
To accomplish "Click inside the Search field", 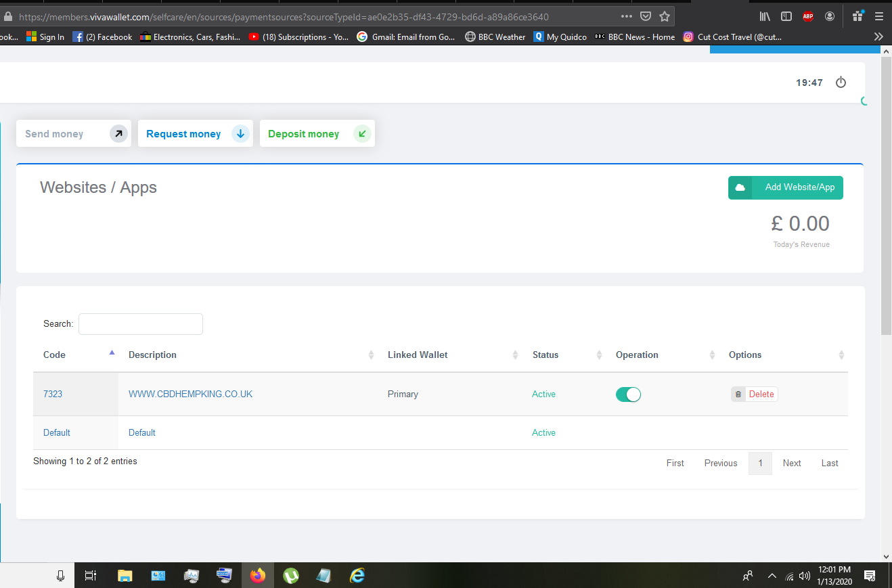I will coord(140,323).
